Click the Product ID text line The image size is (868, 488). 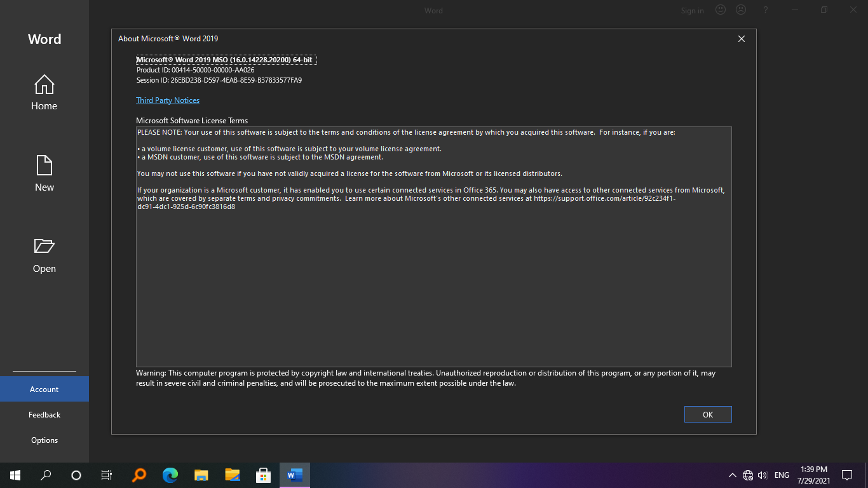[x=196, y=70]
